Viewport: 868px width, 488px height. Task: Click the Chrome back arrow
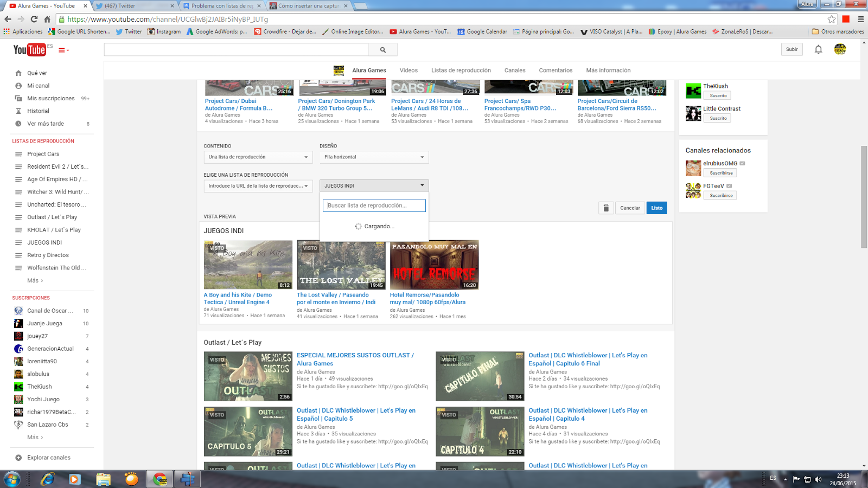click(8, 19)
